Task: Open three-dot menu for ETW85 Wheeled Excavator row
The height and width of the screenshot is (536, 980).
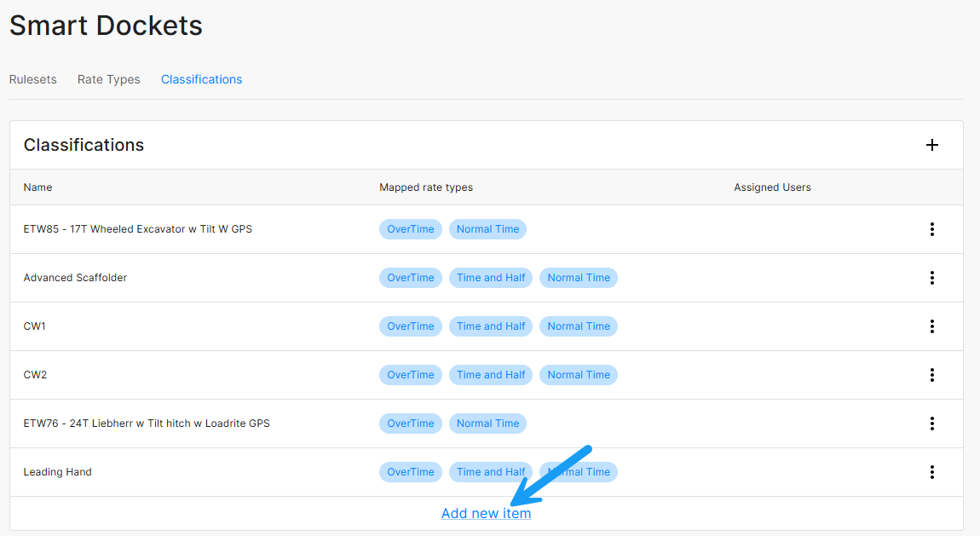Action: tap(932, 229)
